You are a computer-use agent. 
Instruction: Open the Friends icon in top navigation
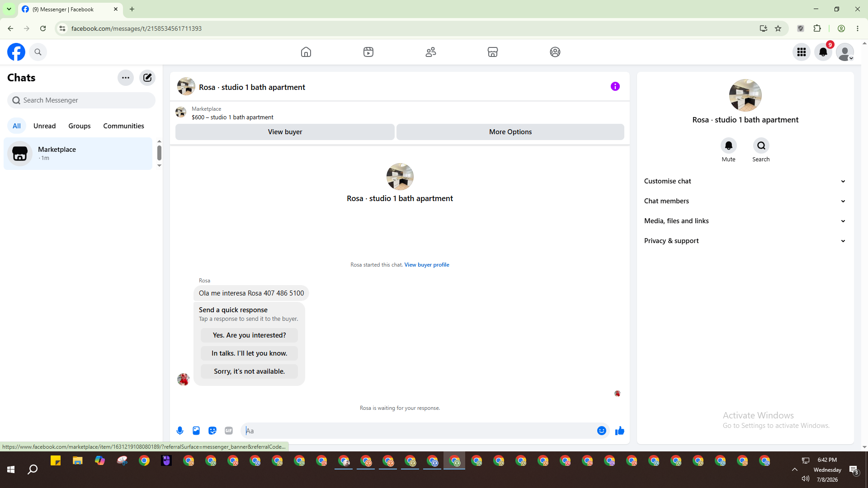431,52
